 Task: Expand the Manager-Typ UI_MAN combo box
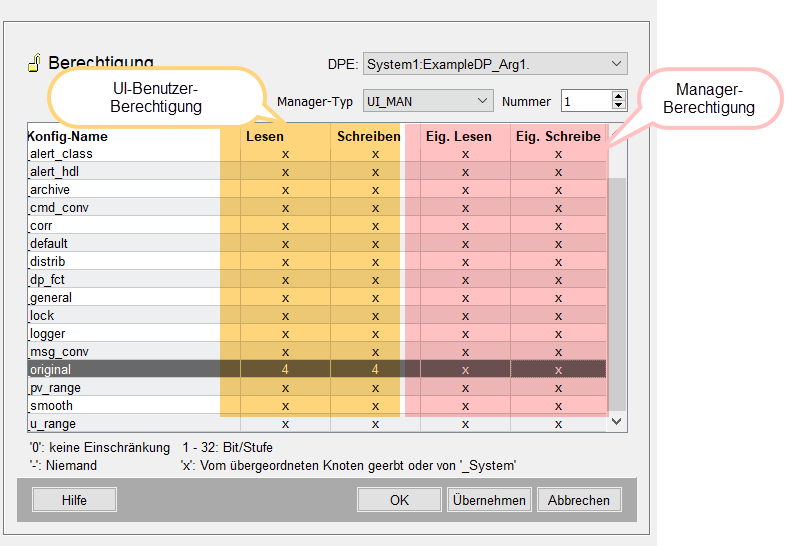[x=428, y=101]
